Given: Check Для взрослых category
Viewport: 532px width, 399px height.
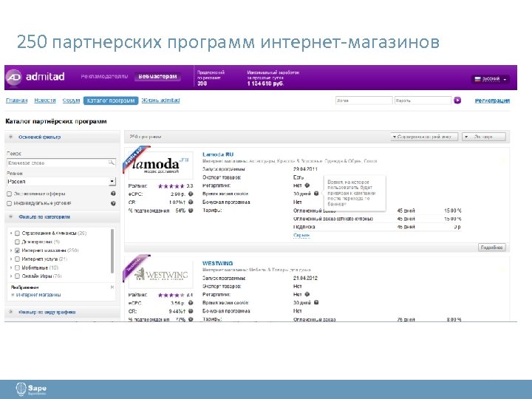Looking at the screenshot, I should (x=17, y=242).
